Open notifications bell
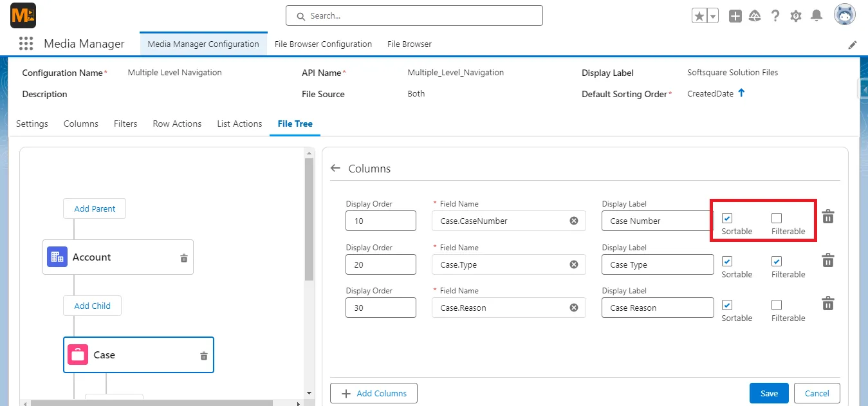 coord(817,15)
